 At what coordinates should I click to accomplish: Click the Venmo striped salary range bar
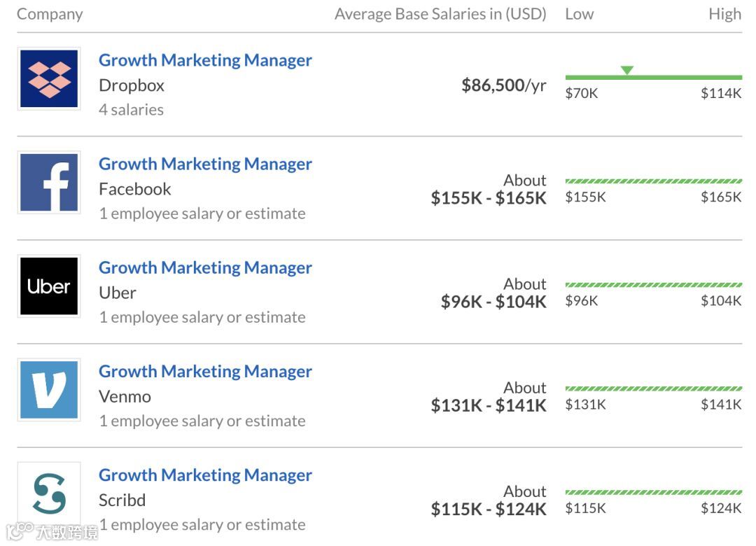[x=653, y=388]
